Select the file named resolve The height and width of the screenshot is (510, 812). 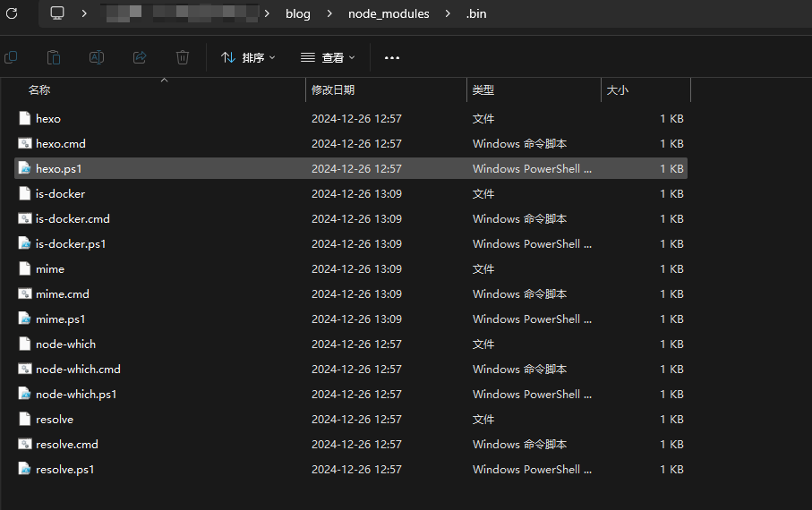coord(55,419)
